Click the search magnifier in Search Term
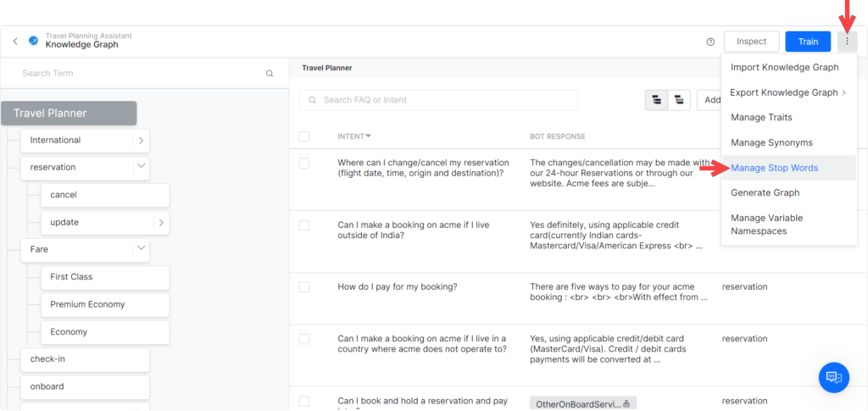The width and height of the screenshot is (868, 411). pyautogui.click(x=270, y=74)
